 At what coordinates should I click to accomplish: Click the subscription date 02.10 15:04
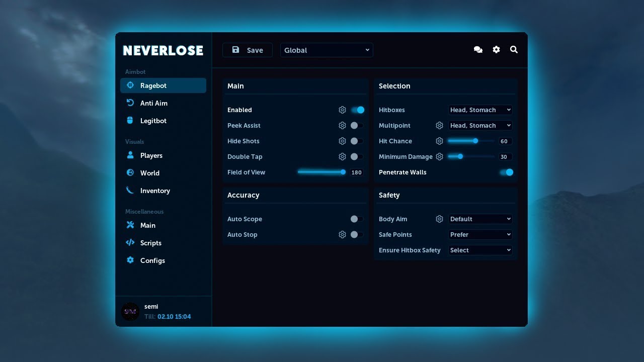174,317
